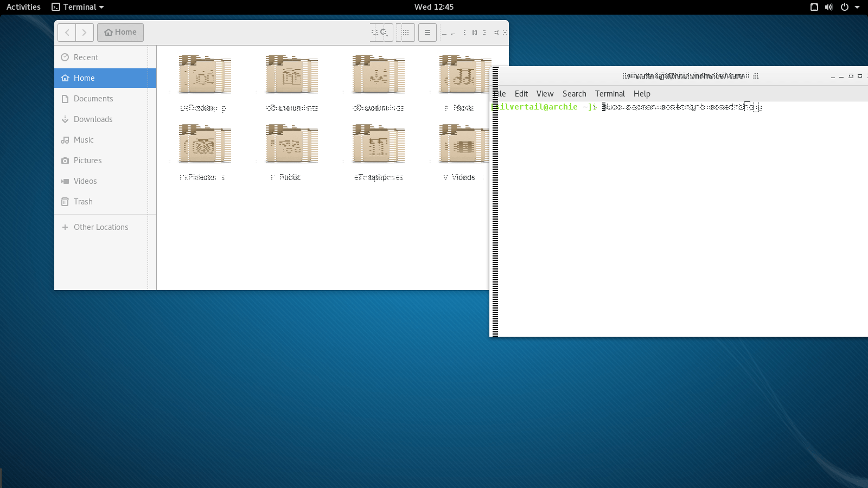Click the volume icon in top bar
Viewport: 868px width, 488px height.
(x=829, y=7)
